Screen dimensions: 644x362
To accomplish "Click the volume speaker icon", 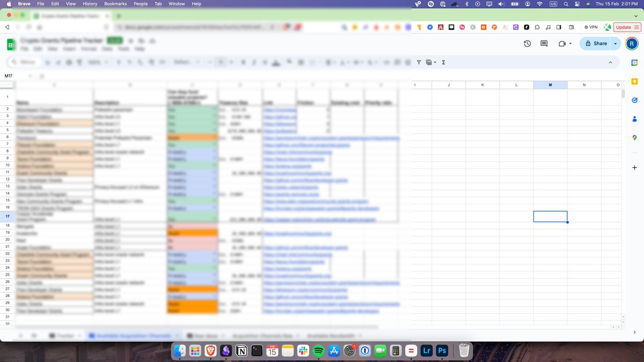I will point(501,4).
